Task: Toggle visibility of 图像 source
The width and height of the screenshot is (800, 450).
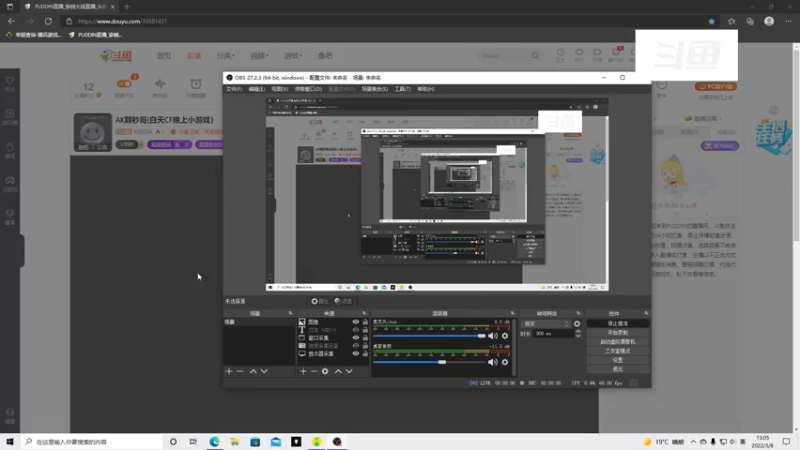Action: point(356,322)
